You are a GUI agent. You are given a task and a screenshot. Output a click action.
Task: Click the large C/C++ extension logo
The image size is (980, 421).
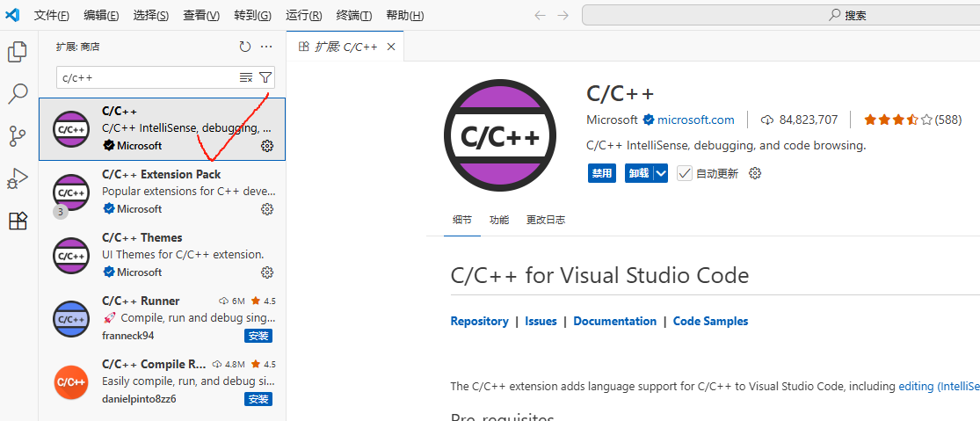tap(499, 135)
